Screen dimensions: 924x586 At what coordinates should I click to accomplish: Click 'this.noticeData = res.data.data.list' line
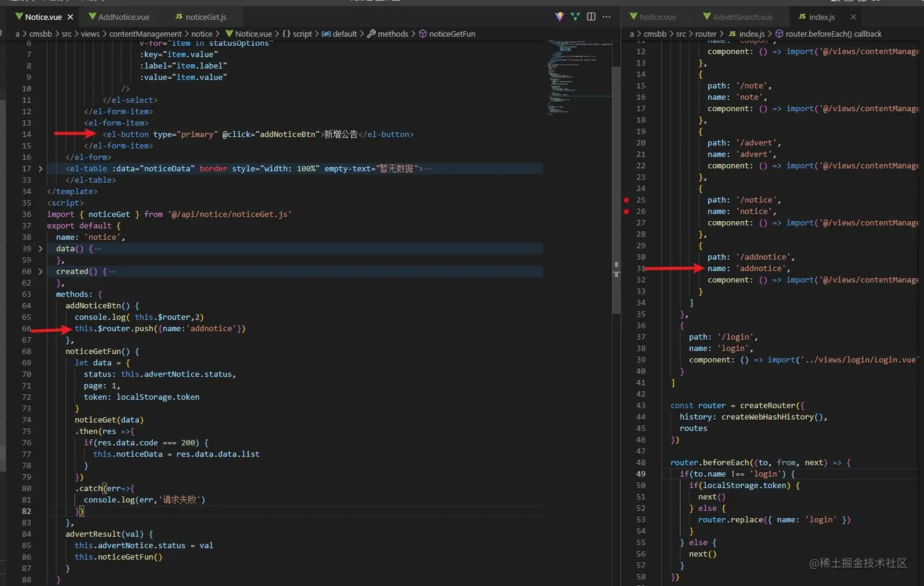[176, 454]
